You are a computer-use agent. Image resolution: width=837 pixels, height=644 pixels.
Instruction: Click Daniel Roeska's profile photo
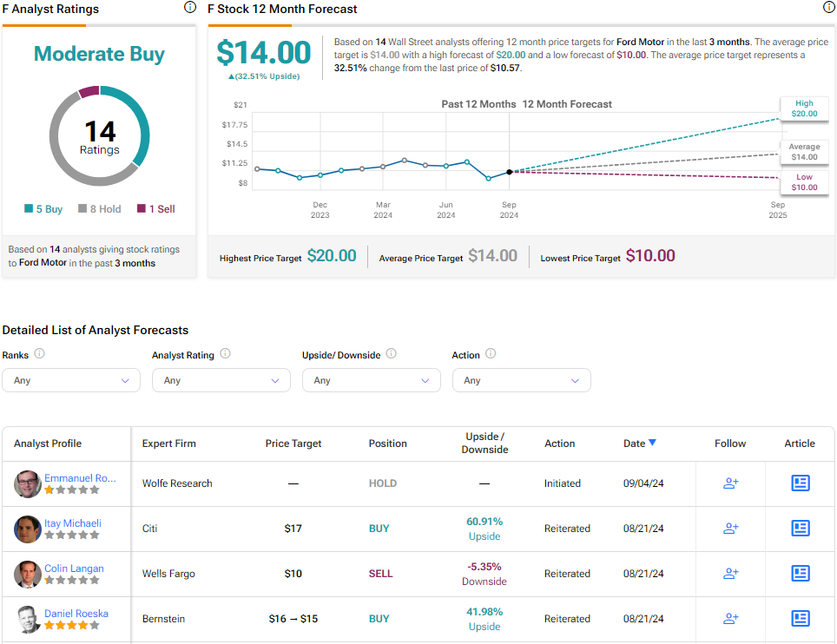point(28,619)
